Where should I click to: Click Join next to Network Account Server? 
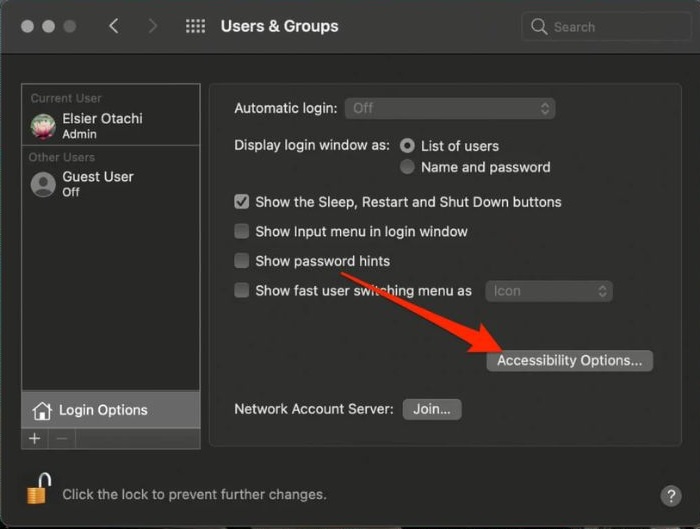432,409
